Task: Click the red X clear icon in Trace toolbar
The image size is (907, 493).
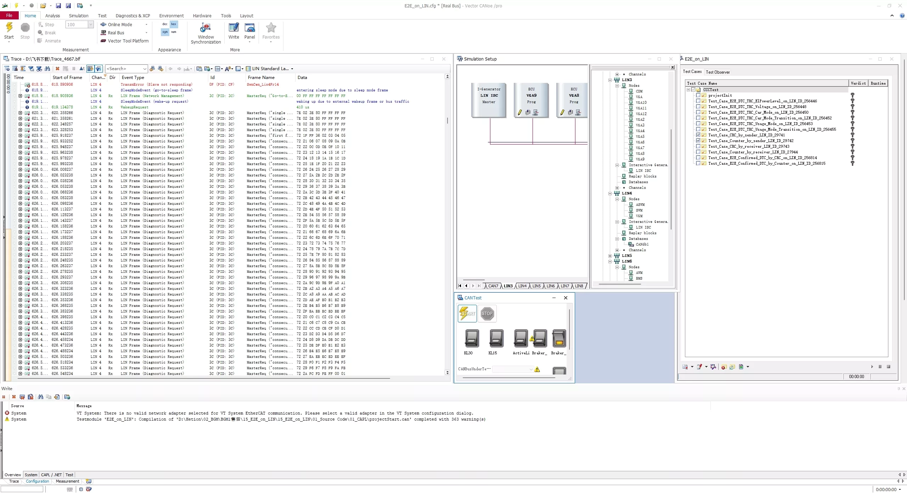Action: pos(57,68)
